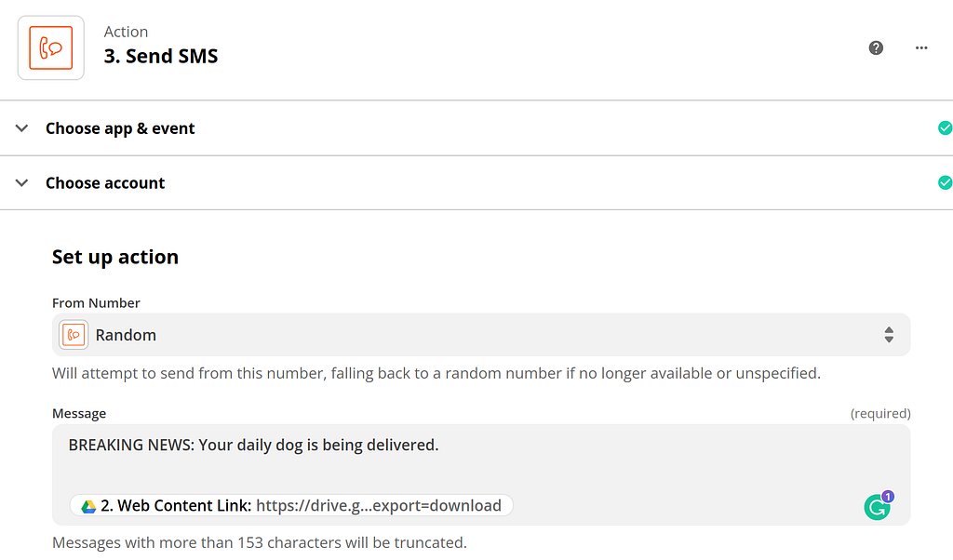
Task: Click the Send SMS app icon
Action: click(51, 47)
